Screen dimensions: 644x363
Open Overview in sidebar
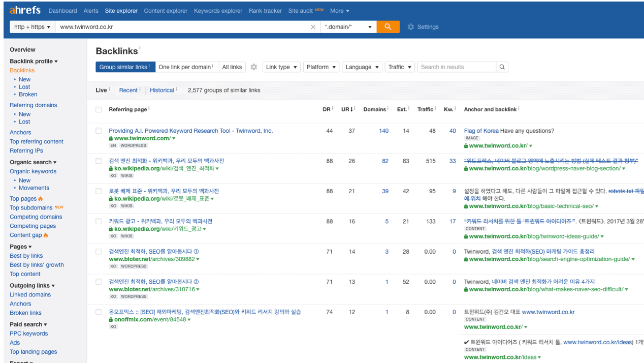point(22,50)
